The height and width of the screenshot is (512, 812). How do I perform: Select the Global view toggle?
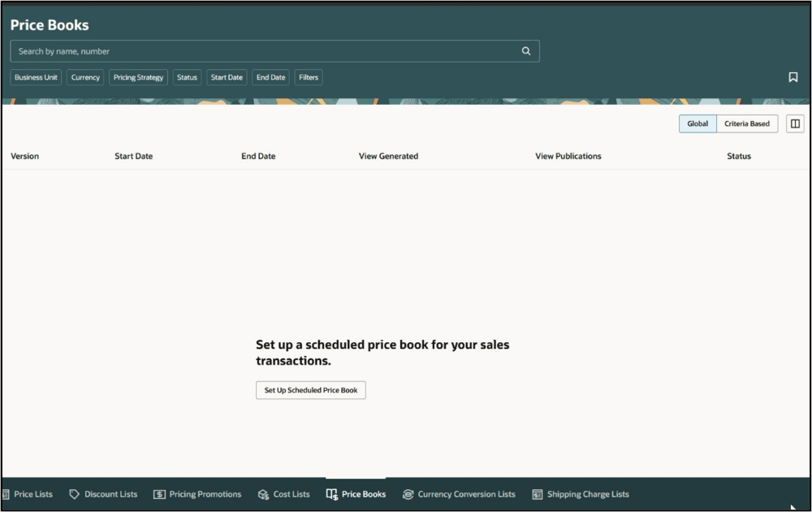point(698,124)
